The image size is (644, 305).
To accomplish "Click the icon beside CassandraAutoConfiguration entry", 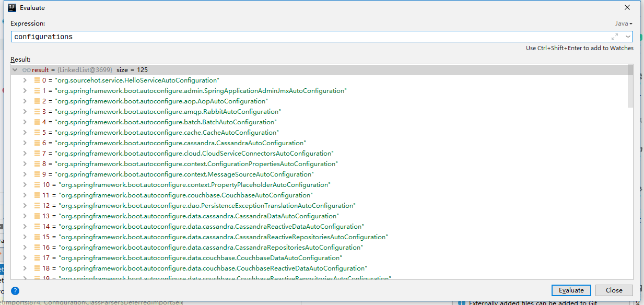I will point(37,143).
